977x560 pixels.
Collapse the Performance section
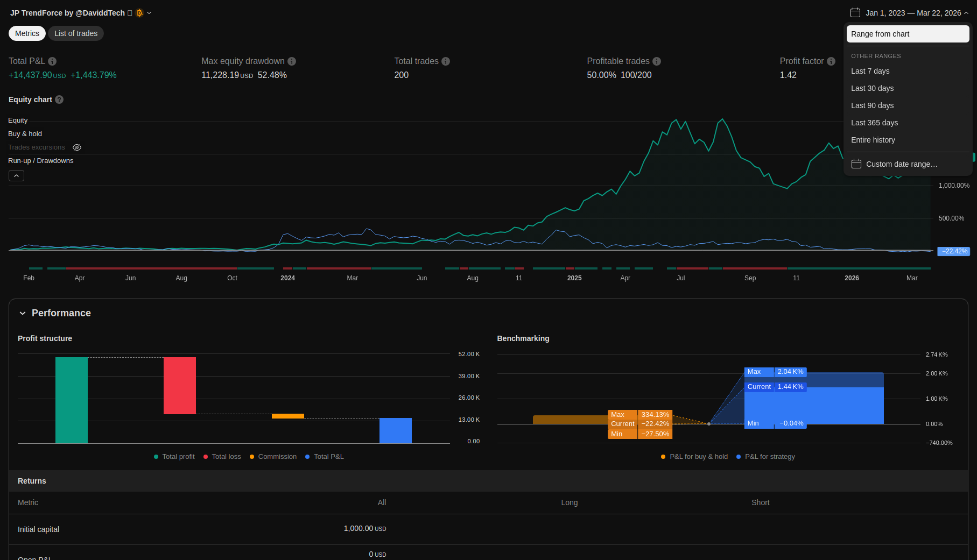(x=23, y=313)
